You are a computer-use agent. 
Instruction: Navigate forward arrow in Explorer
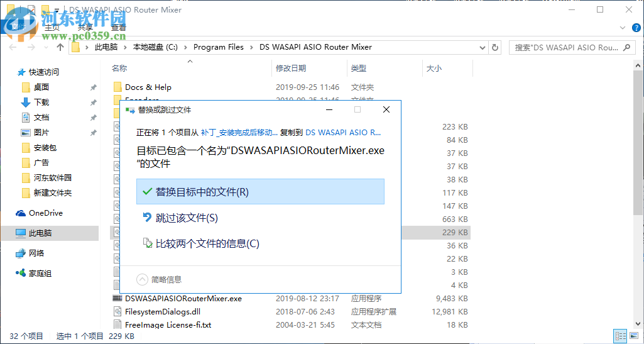[x=31, y=47]
